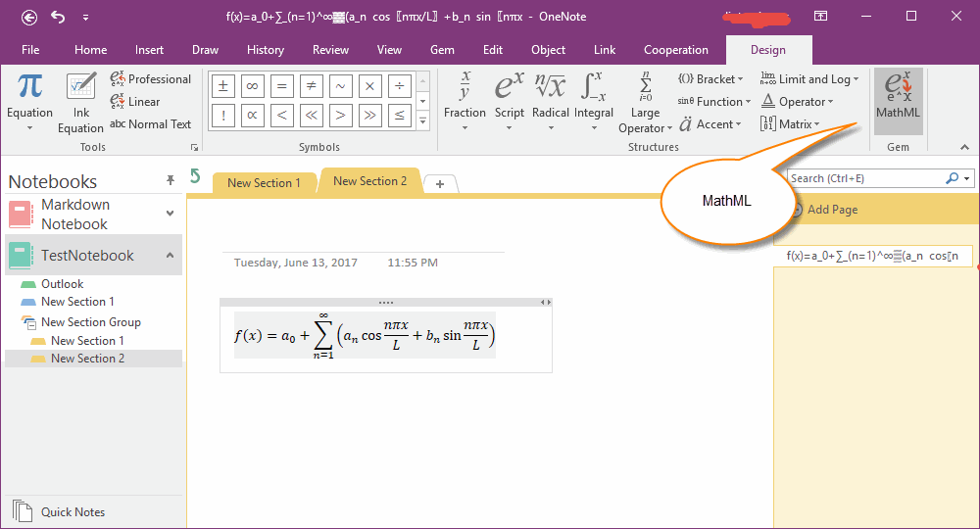This screenshot has width=980, height=529.
Task: Insert the infinity symbol
Action: pos(253,86)
